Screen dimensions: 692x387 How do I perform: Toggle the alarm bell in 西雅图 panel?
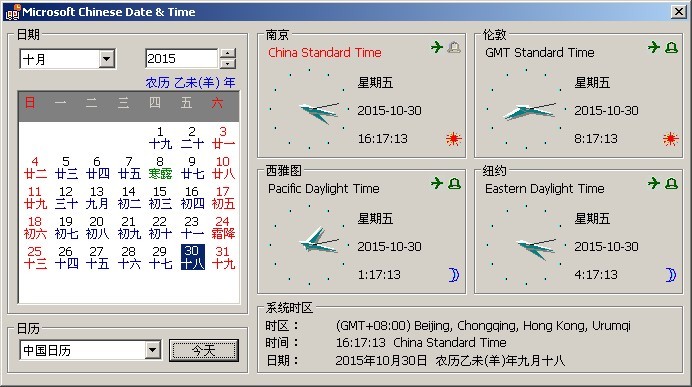point(455,183)
